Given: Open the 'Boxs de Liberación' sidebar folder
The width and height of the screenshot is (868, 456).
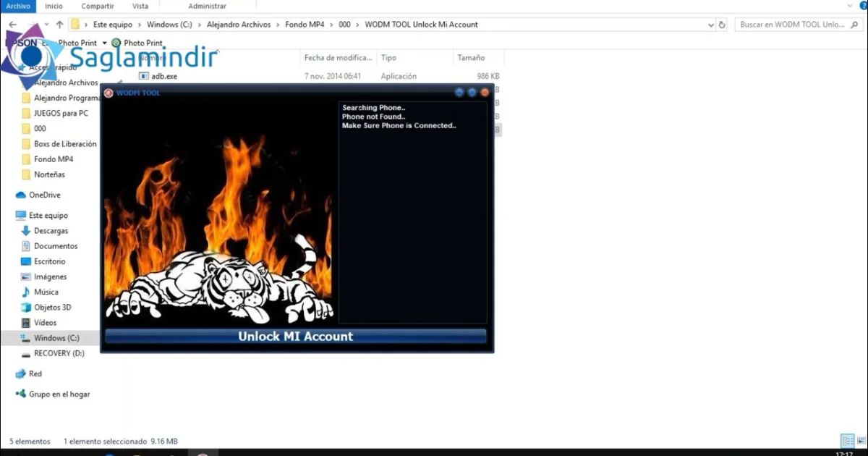Looking at the screenshot, I should [65, 144].
